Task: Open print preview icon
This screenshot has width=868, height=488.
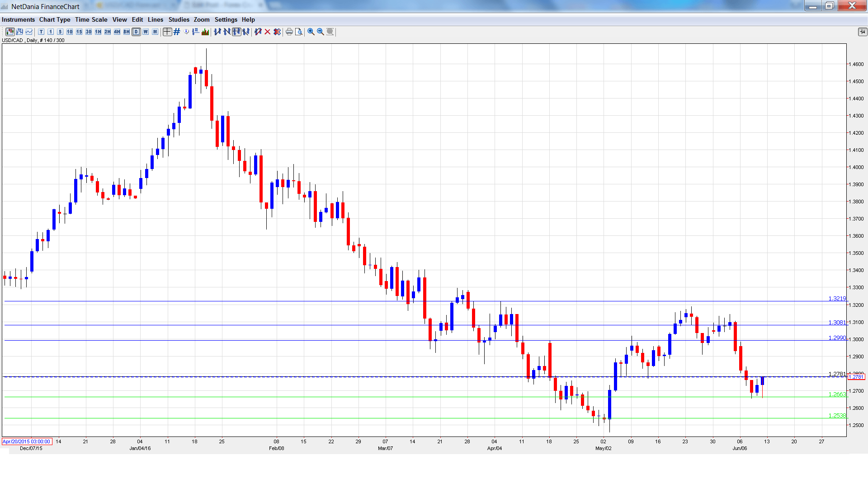Action: pos(299,32)
